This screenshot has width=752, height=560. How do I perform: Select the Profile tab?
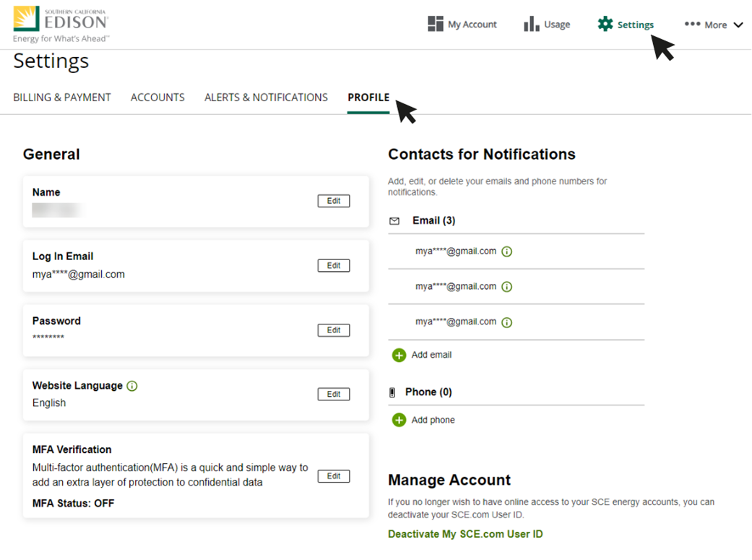pos(368,98)
